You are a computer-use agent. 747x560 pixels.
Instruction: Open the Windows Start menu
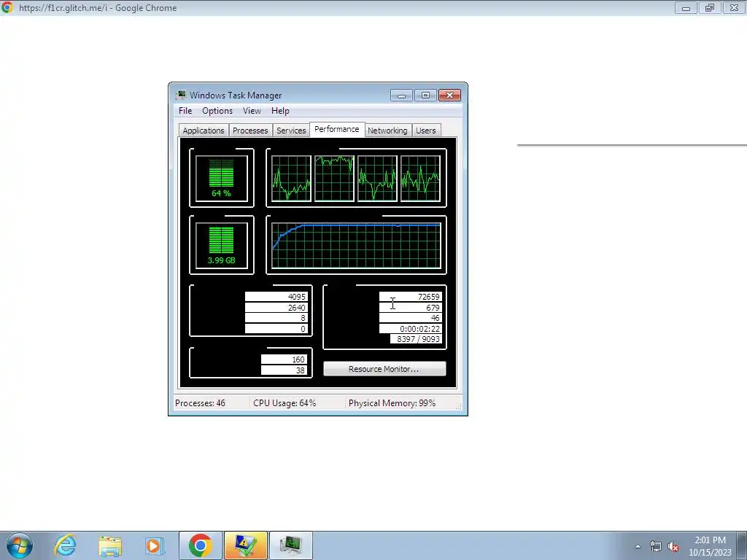coord(19,545)
